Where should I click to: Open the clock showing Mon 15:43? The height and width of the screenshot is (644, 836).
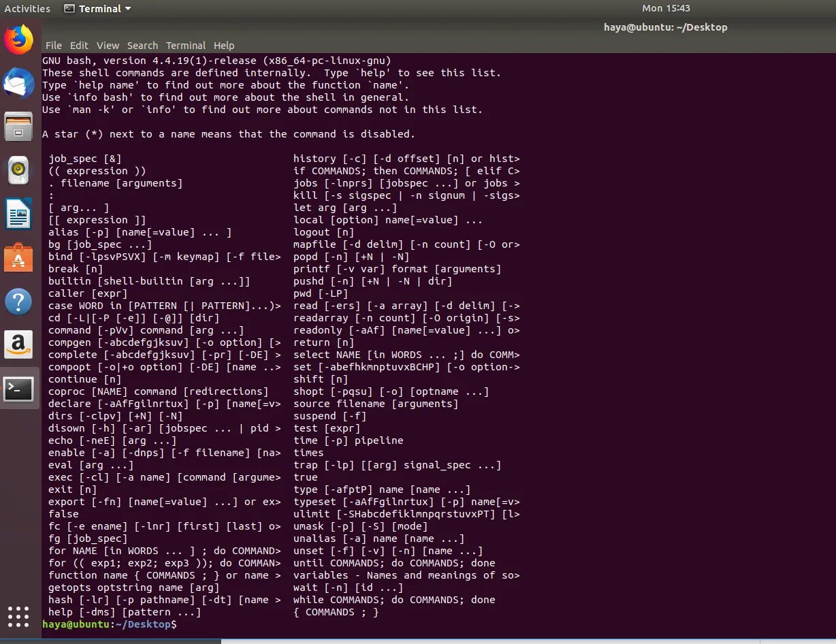[x=666, y=9]
